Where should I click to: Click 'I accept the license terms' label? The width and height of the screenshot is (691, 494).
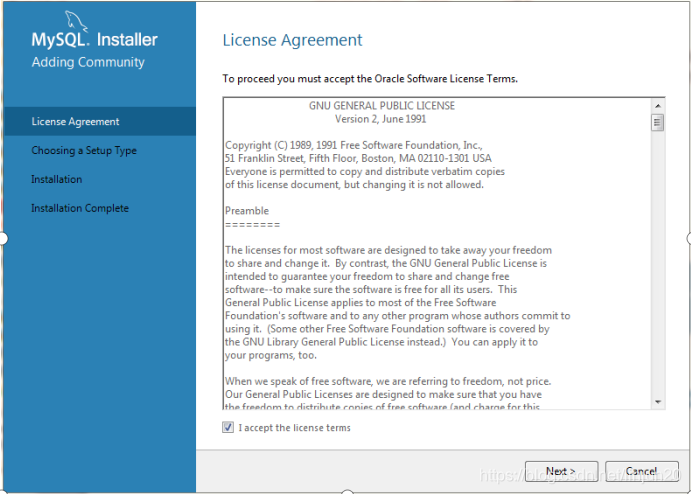(x=294, y=427)
